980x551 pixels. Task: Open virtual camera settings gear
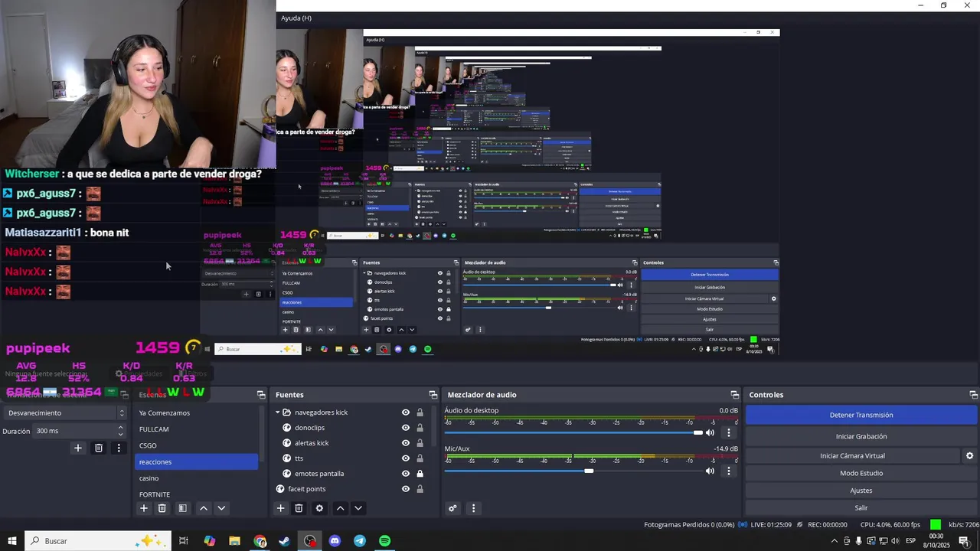[969, 455]
